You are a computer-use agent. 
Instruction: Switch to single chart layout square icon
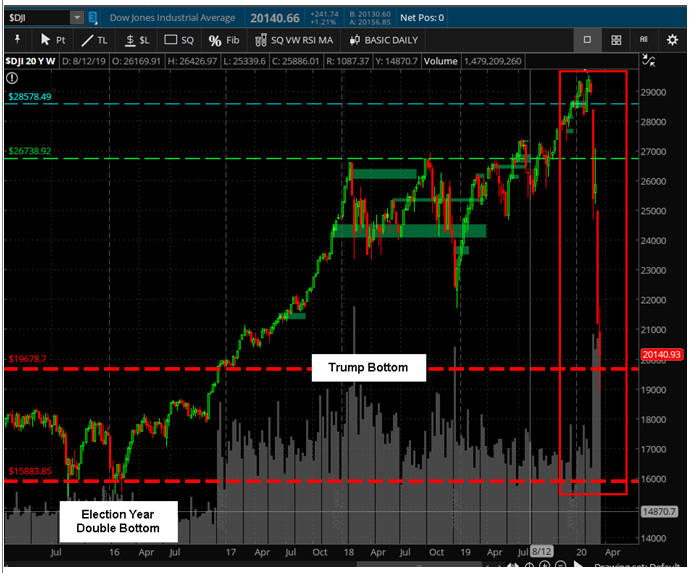tap(587, 40)
